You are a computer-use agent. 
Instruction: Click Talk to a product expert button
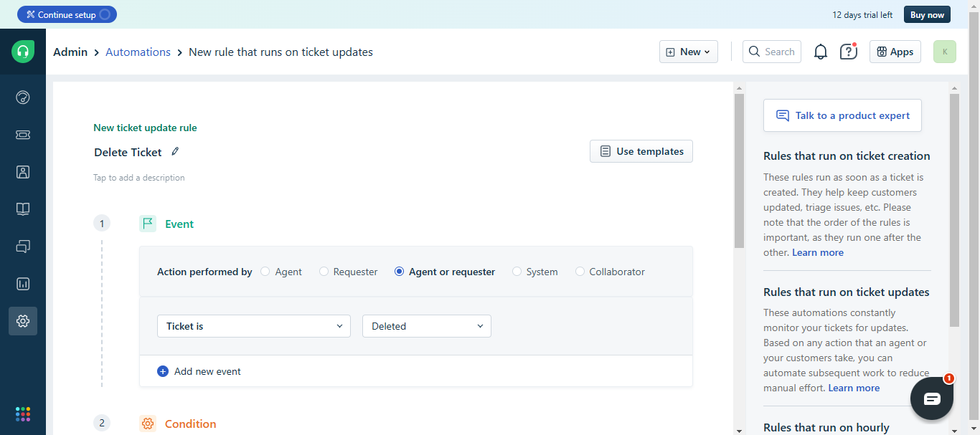pos(842,115)
